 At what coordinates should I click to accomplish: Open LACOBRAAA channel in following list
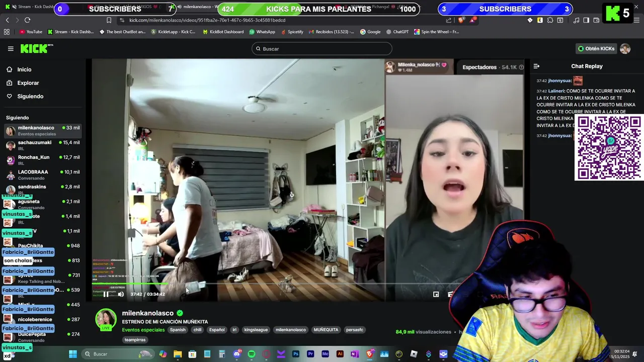coord(43,174)
